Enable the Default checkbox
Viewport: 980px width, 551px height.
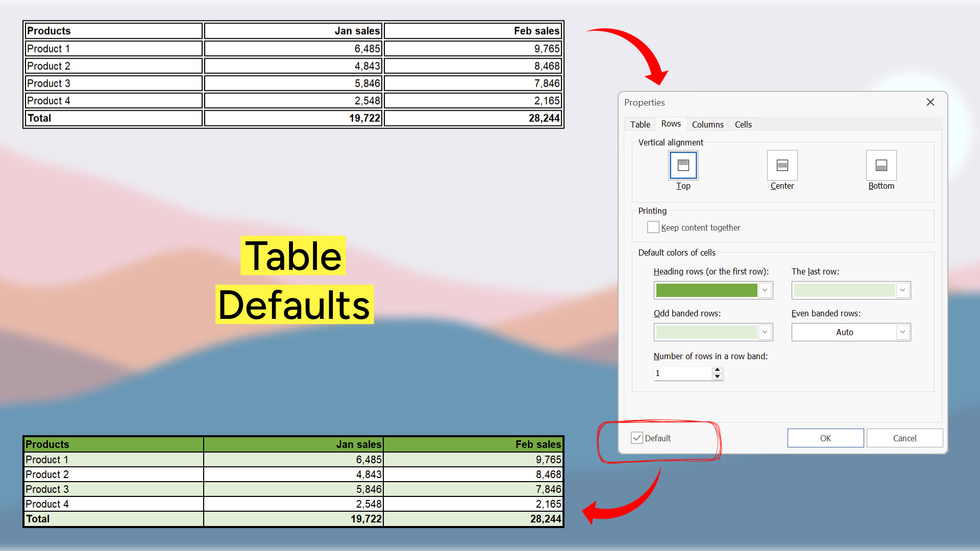[x=636, y=438]
